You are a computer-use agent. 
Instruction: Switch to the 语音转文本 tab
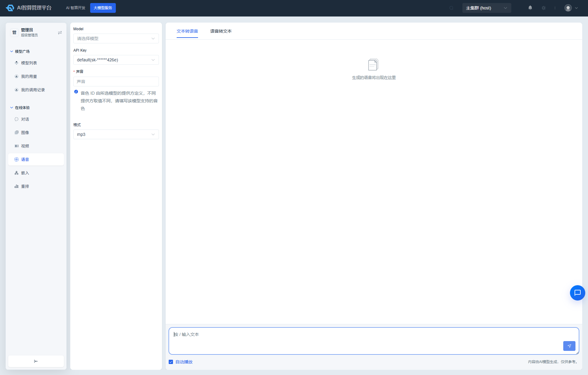click(221, 31)
